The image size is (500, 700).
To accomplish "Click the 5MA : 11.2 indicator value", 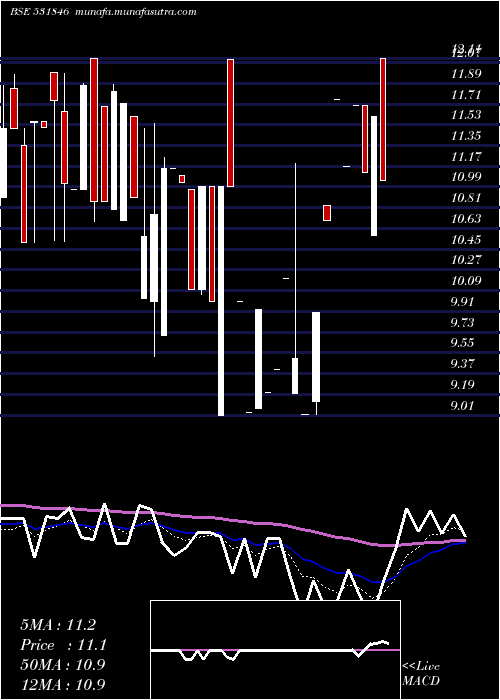I will click(x=58, y=625).
